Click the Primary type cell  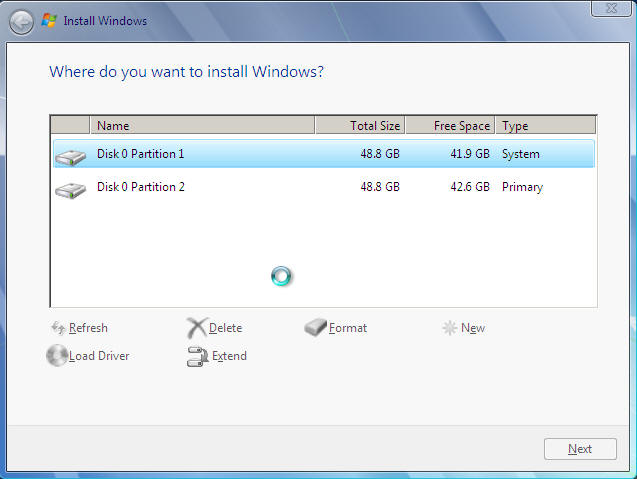tap(522, 187)
